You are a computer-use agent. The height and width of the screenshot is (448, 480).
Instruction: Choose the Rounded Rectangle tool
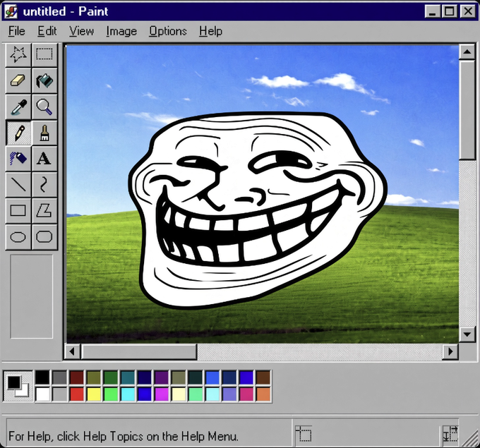[44, 237]
